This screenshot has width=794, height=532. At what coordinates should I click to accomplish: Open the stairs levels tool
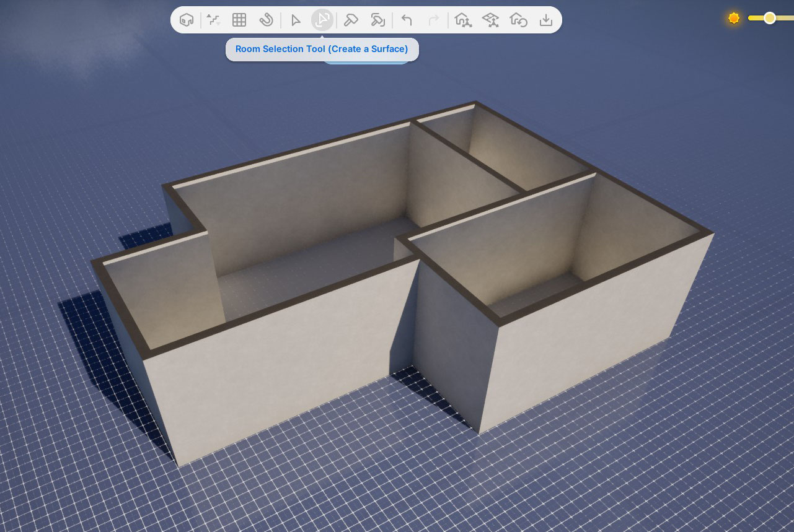point(213,20)
